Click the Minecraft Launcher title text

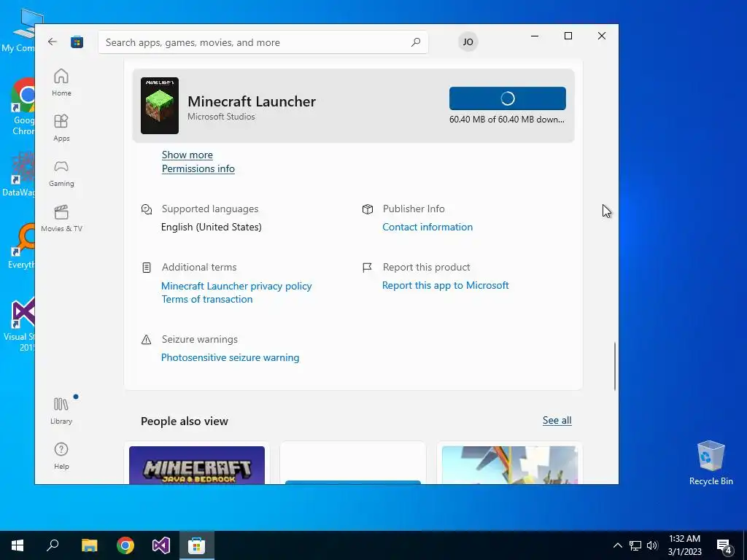(252, 101)
